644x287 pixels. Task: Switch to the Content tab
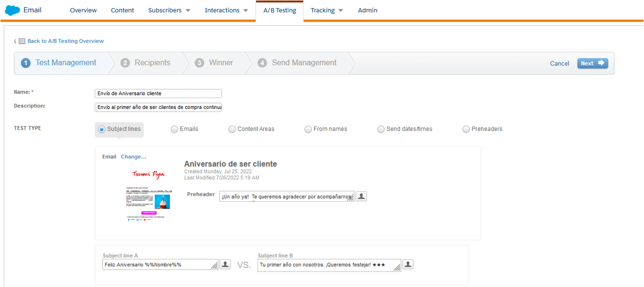click(x=122, y=10)
